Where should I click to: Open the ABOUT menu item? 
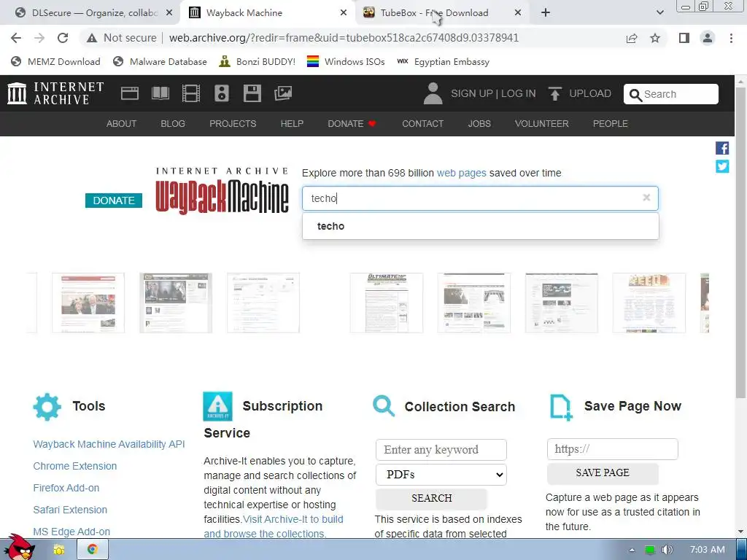coord(122,124)
